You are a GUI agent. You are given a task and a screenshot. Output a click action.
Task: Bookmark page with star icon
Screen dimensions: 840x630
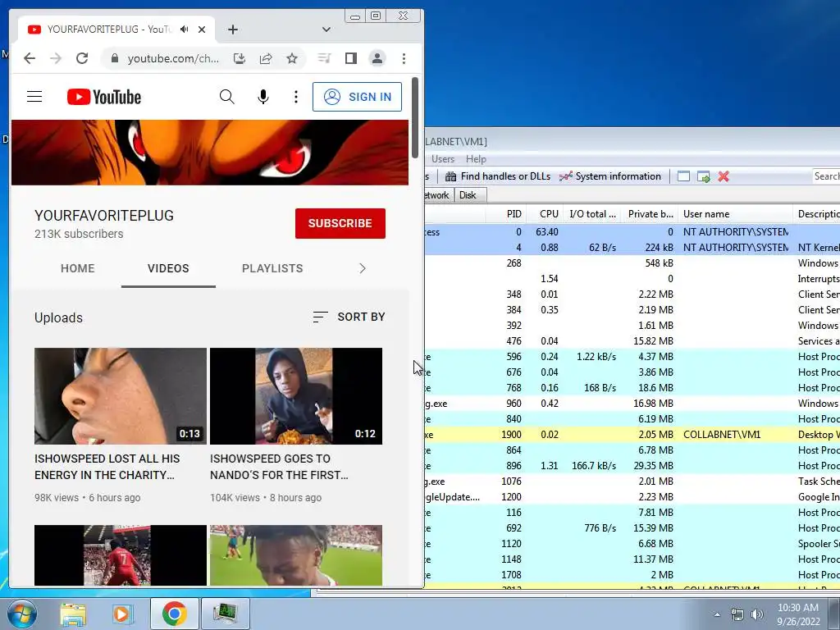click(x=292, y=58)
